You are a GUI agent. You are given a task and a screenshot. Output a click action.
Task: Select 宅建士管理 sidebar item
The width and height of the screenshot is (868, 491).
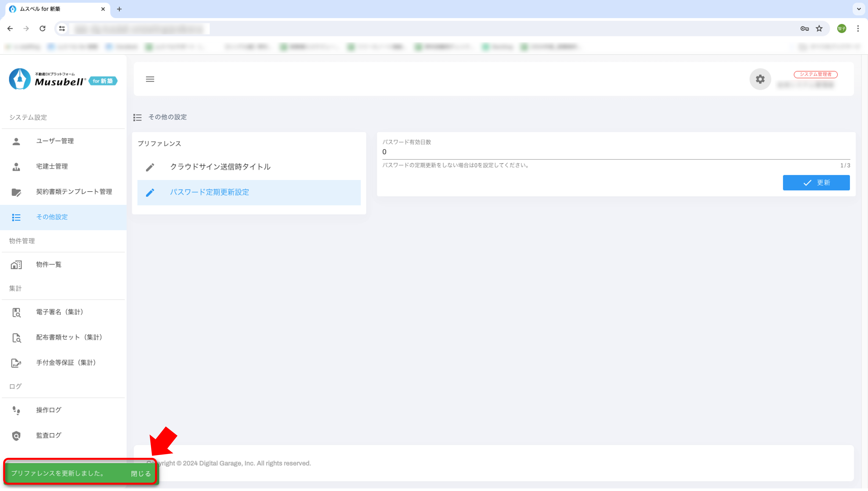tap(51, 166)
